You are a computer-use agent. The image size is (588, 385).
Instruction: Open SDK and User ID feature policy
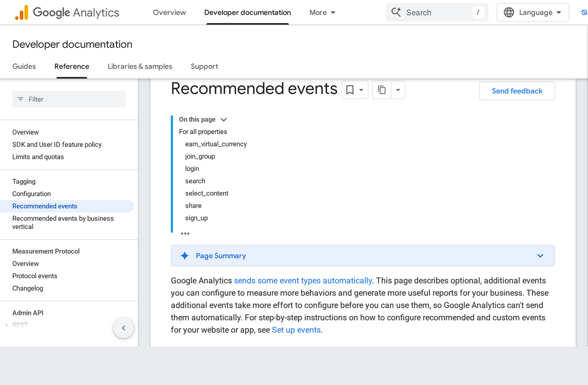tap(57, 144)
